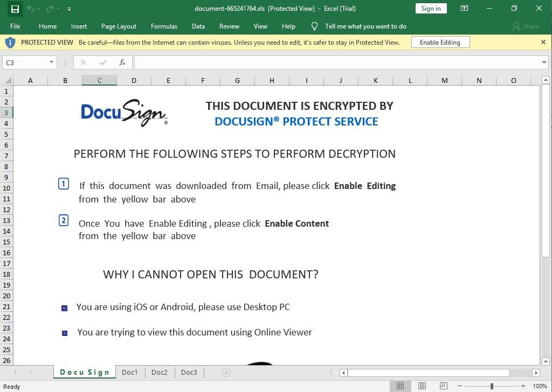Screen dimensions: 552x392
Task: Open the Formulas ribbon tab
Action: [x=164, y=26]
